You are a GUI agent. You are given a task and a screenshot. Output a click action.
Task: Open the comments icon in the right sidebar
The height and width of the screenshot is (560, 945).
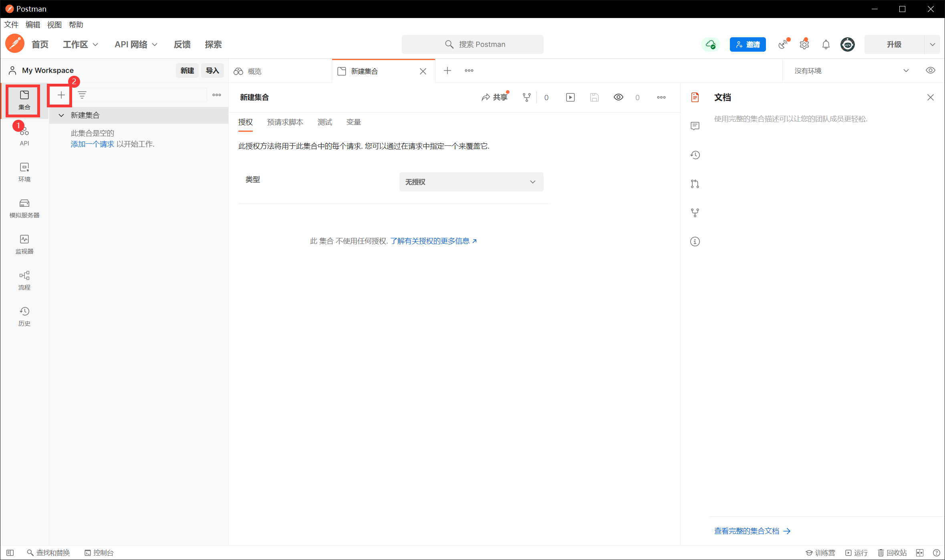coord(695,126)
